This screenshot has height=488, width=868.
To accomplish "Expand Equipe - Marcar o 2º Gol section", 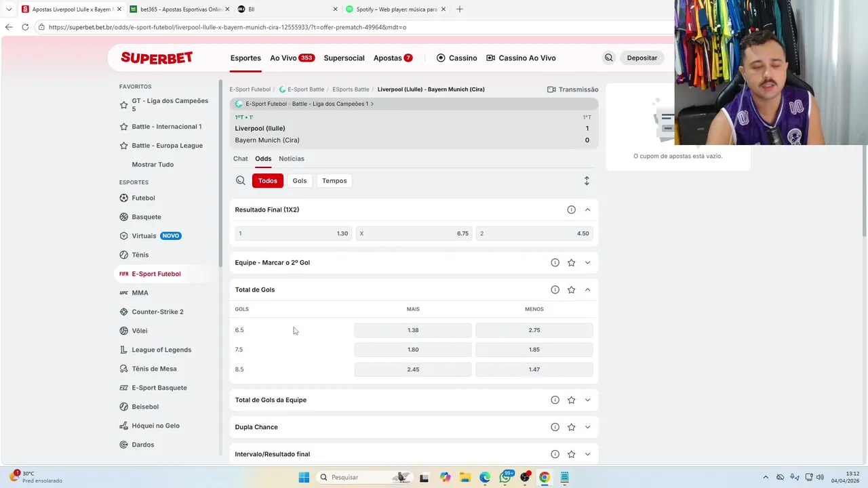I will (x=587, y=262).
